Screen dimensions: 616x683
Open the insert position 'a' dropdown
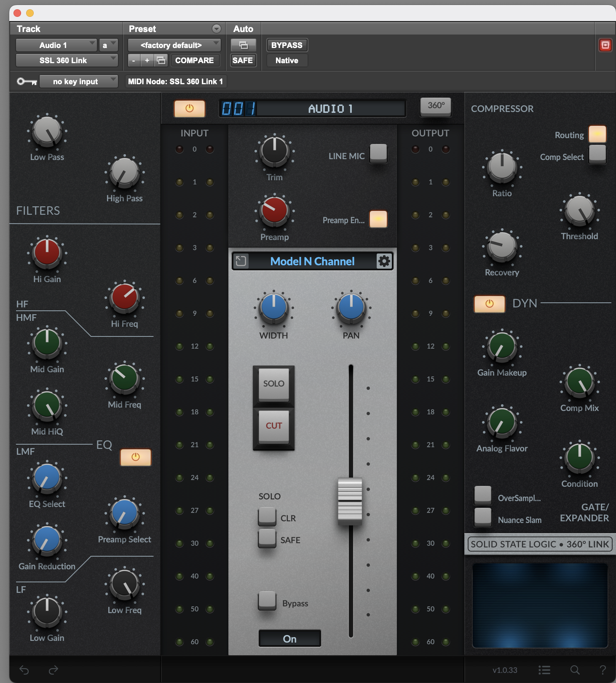(108, 45)
